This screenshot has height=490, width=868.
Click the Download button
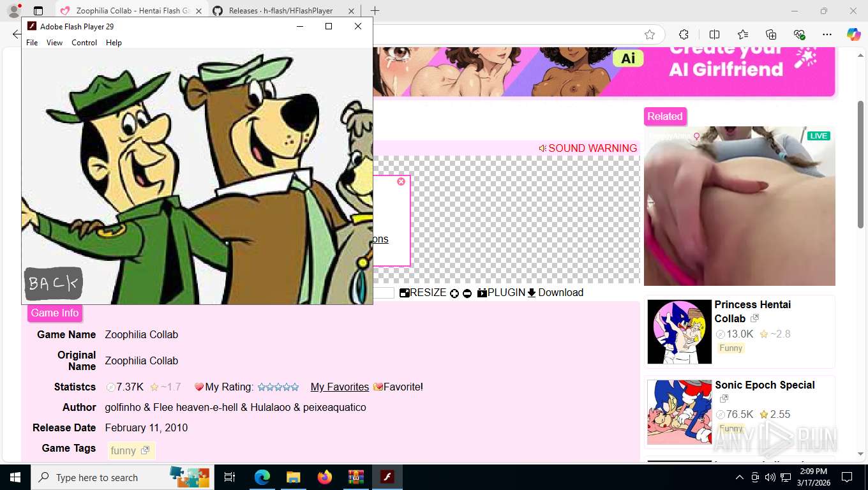555,293
